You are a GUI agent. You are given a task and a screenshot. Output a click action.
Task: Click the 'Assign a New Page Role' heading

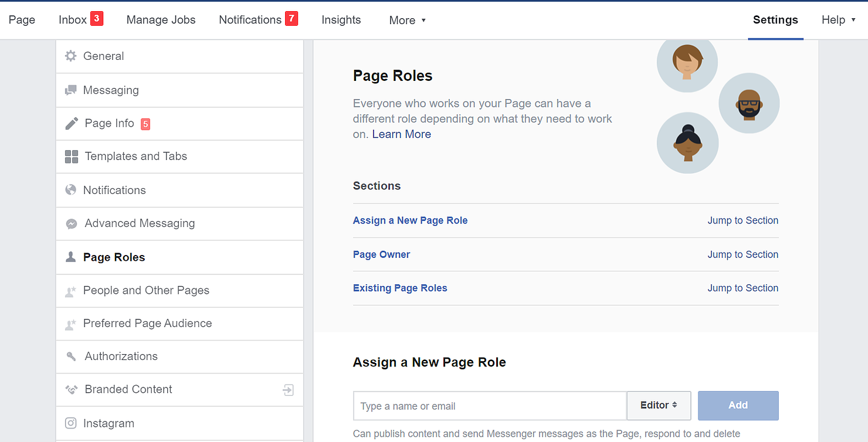[429, 362]
